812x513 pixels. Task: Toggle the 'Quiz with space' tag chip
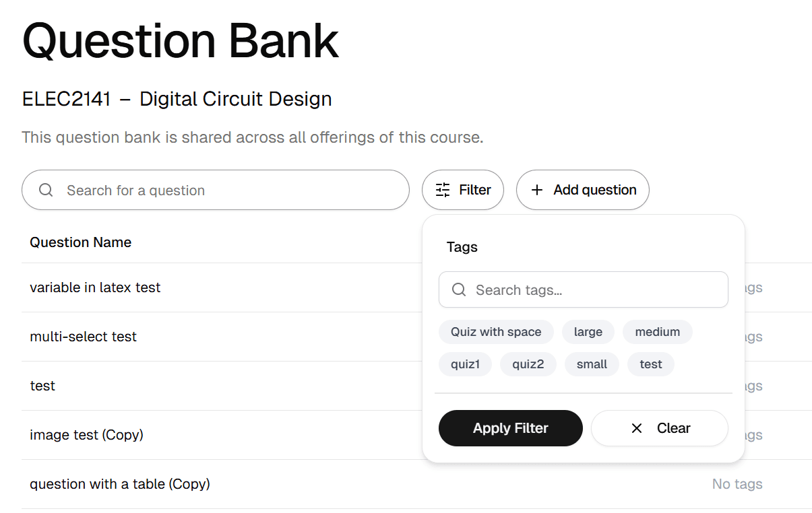496,331
